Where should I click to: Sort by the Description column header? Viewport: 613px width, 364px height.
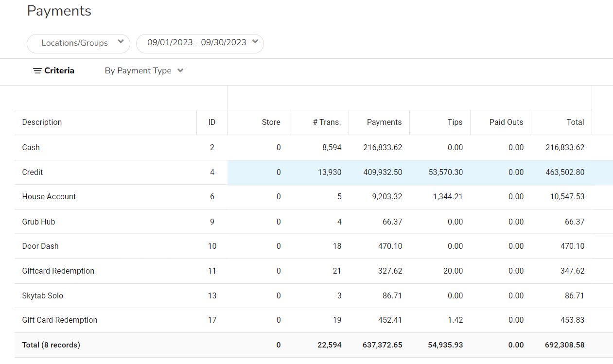[42, 122]
